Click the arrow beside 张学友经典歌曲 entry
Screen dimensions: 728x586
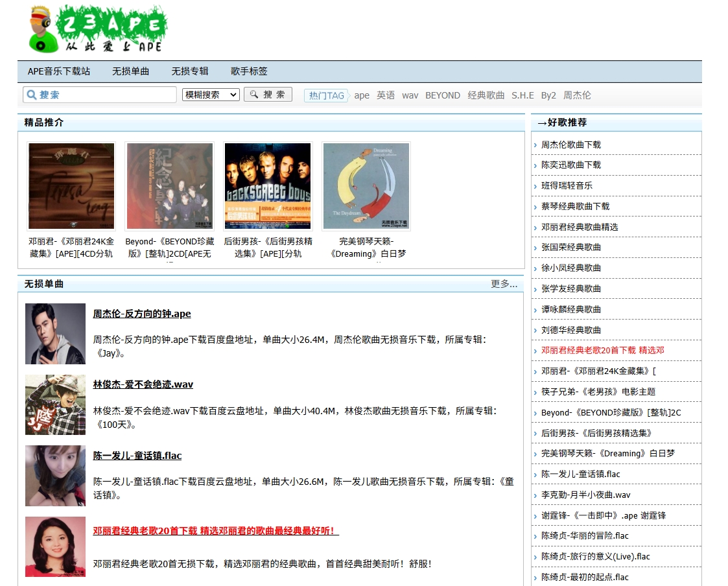pos(537,289)
